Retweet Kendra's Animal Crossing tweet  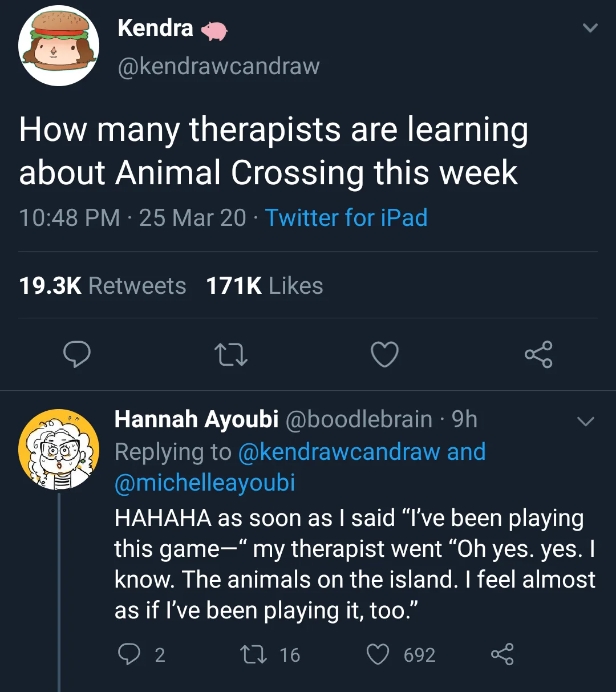point(230,354)
